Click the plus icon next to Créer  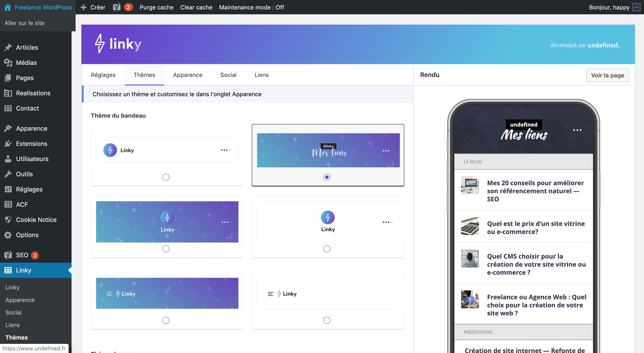(83, 7)
